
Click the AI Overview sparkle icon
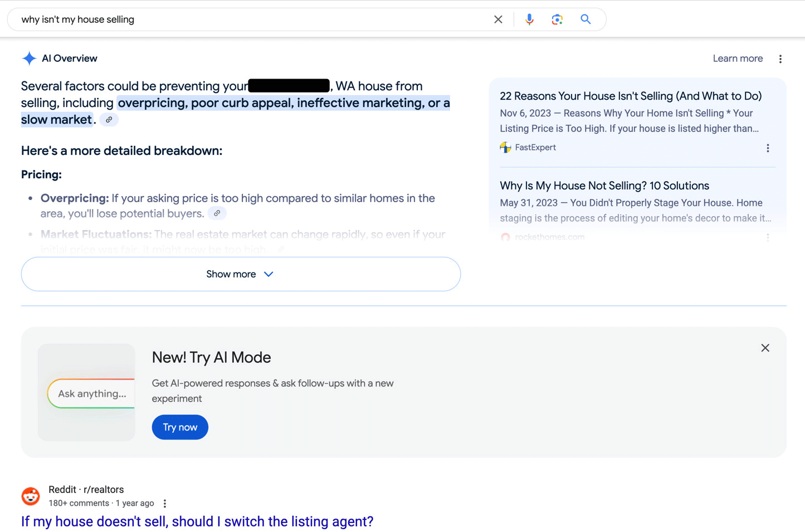(29, 58)
